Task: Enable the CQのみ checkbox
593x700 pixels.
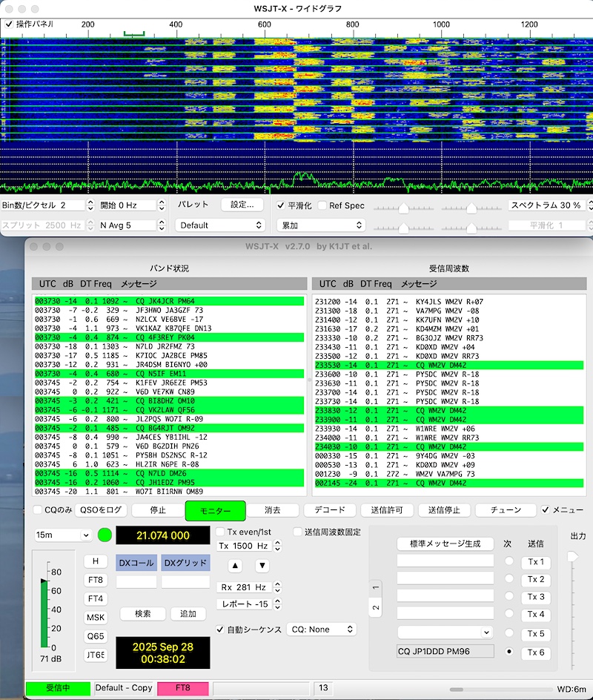Action: [x=38, y=510]
